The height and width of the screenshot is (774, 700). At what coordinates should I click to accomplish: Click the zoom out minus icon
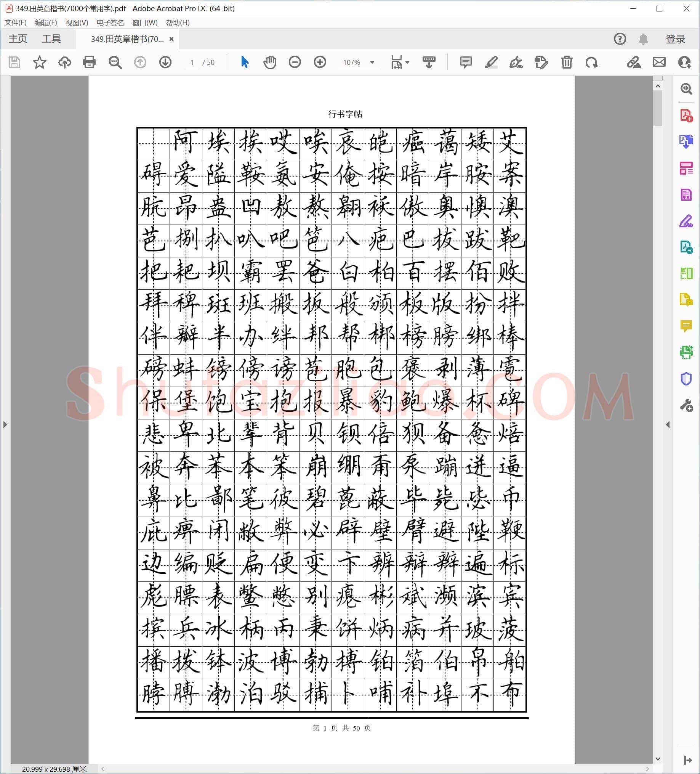click(x=295, y=62)
